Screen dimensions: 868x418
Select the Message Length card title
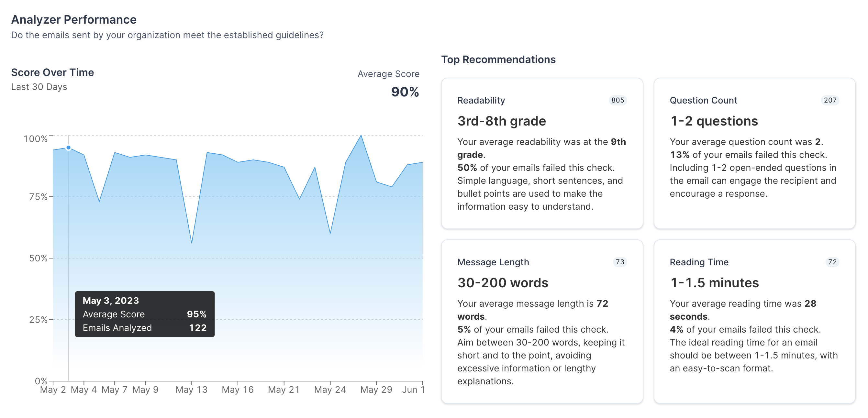click(x=493, y=262)
